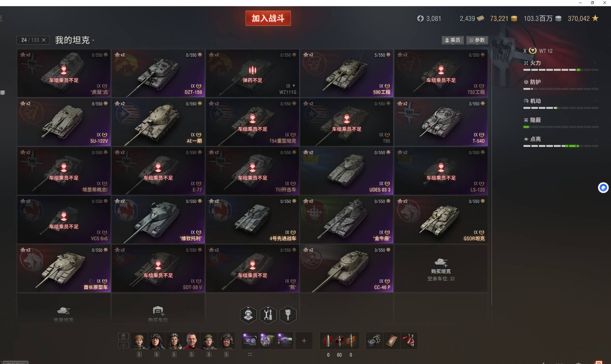The width and height of the screenshot is (611, 364).
Task: Select the binocular optics equipment slot
Action: point(250,340)
